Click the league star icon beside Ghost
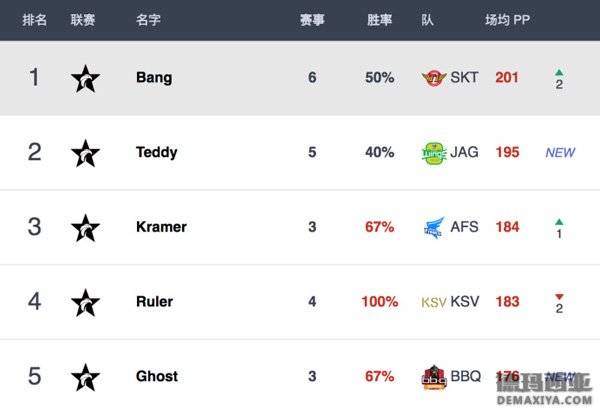 (85, 377)
